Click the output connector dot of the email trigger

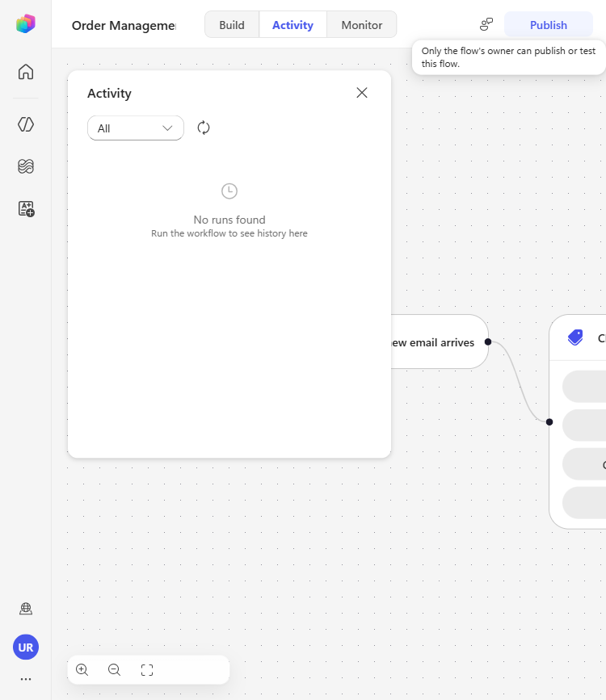pos(488,342)
